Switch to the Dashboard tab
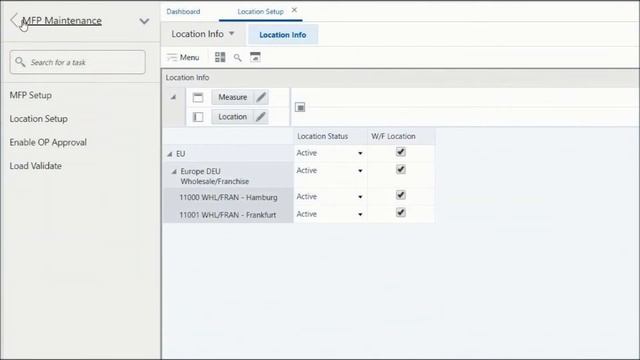The width and height of the screenshot is (640, 360). pos(183,11)
